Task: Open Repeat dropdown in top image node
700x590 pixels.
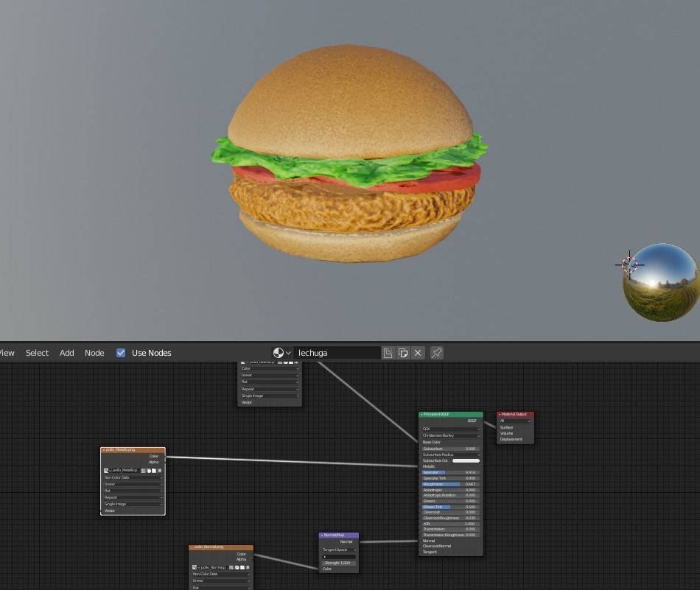Action: [x=270, y=389]
